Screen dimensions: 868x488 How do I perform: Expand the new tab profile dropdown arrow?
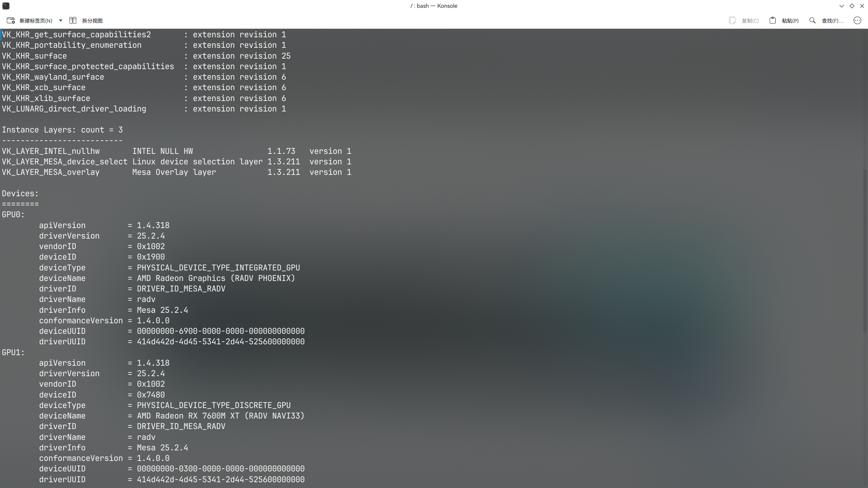click(61, 21)
